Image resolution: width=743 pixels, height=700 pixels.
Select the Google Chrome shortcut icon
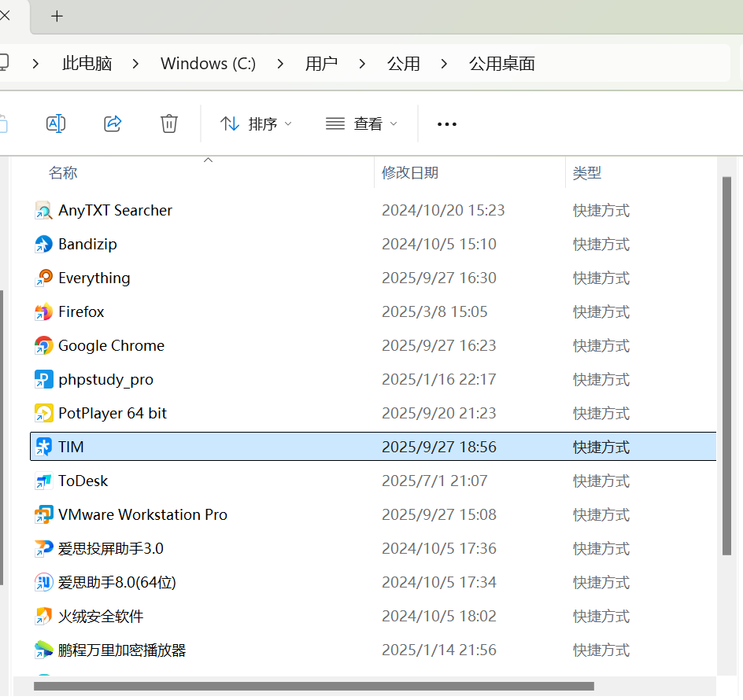click(x=43, y=346)
